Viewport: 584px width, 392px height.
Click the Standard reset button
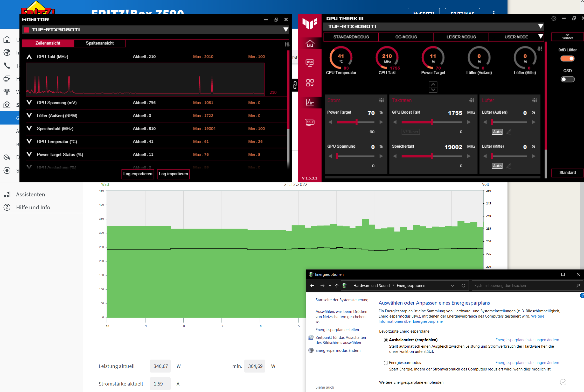coord(567,173)
